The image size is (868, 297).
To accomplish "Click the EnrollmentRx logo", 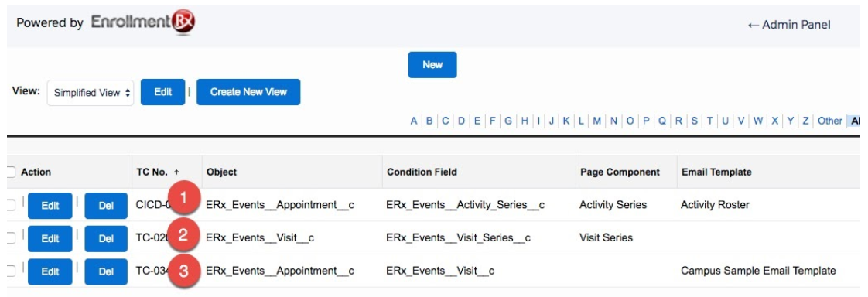I will [x=143, y=22].
